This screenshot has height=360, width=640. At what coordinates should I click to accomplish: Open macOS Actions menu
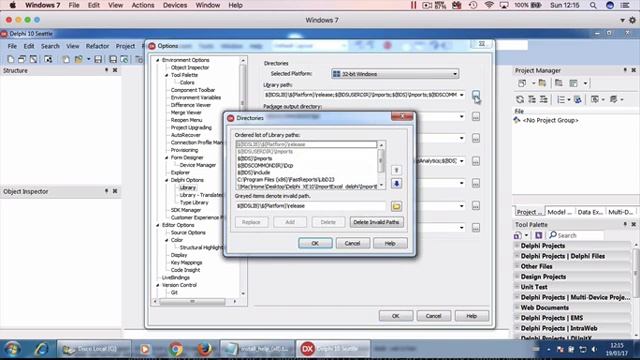pos(143,5)
